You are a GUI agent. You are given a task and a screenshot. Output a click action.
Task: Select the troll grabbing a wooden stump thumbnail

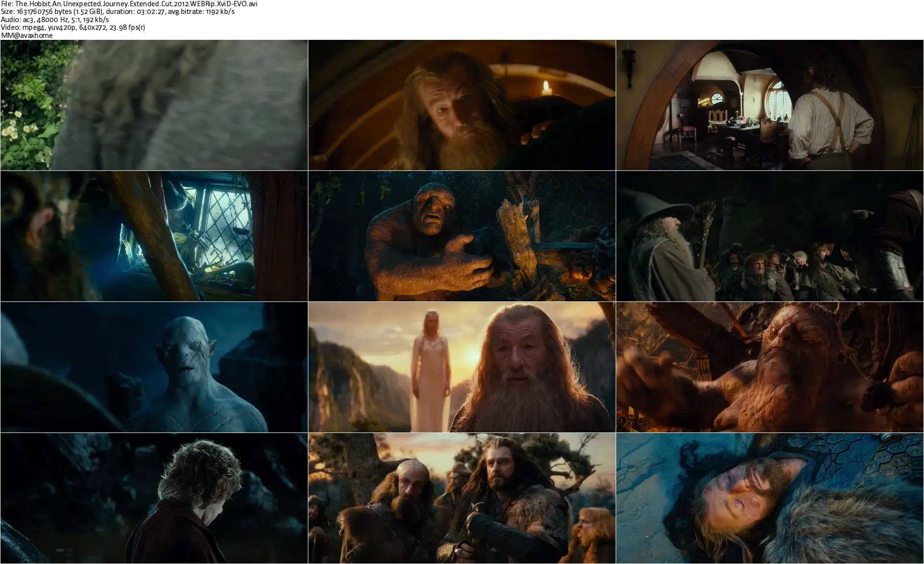[462, 236]
